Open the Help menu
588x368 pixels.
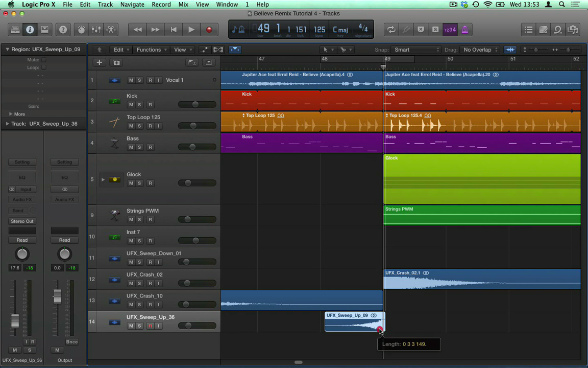(x=262, y=5)
